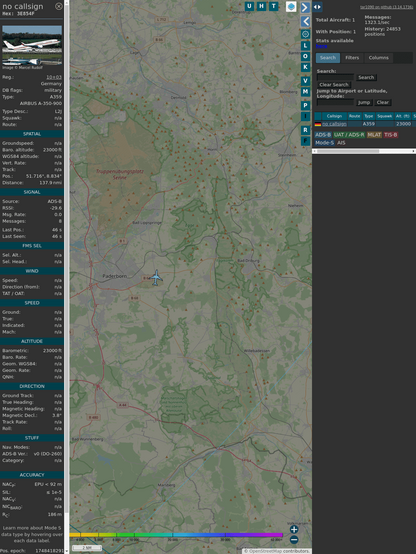This screenshot has height=554, width=416.
Task: Click the T button on map toolbar
Action: [274, 6]
